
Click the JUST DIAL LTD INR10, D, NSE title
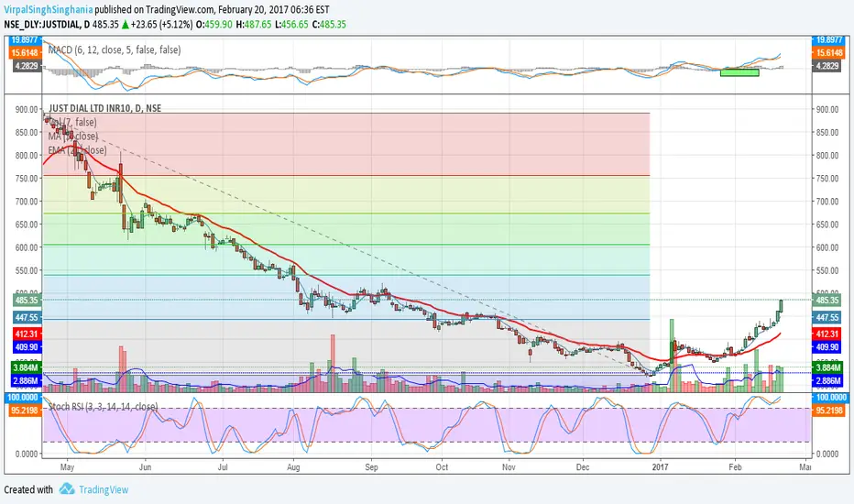click(x=105, y=108)
